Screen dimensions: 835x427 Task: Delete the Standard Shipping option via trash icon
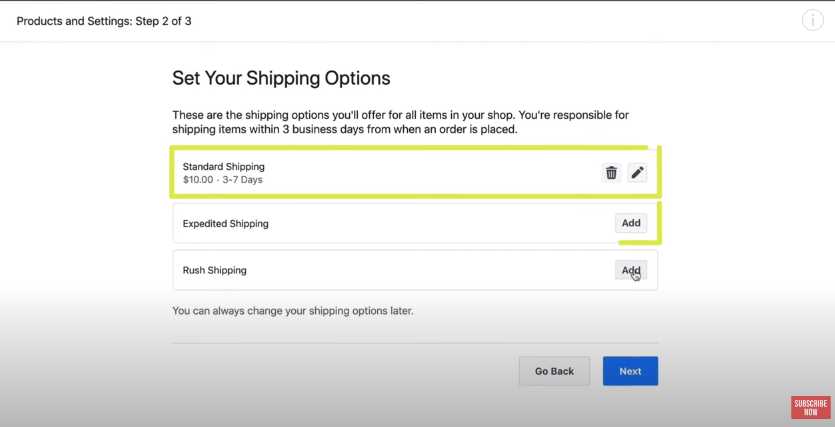[x=611, y=173]
